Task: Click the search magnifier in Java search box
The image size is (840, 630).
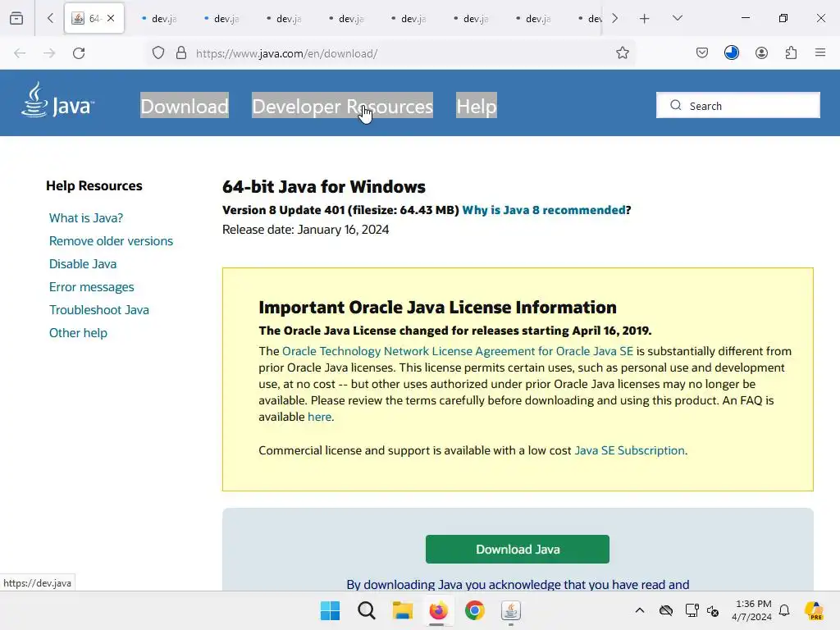Action: 676,106
